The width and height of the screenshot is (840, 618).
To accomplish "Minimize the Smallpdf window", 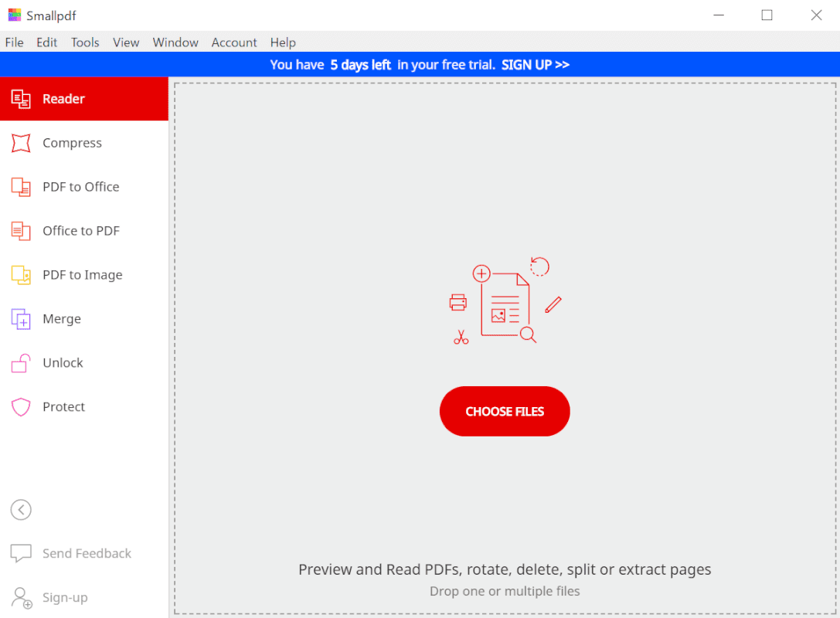I will coord(719,15).
